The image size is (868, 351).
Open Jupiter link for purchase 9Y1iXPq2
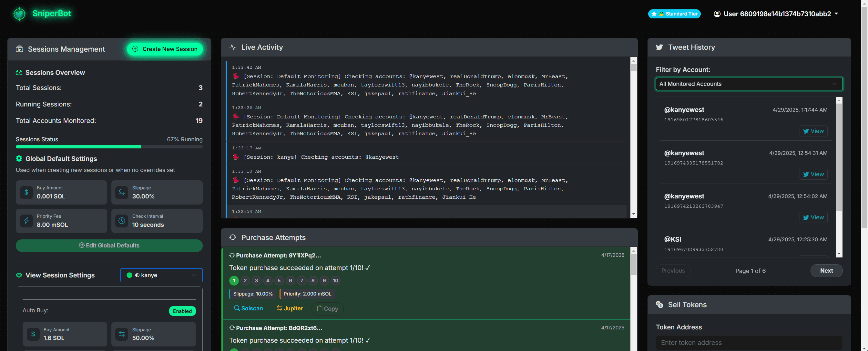tap(290, 309)
